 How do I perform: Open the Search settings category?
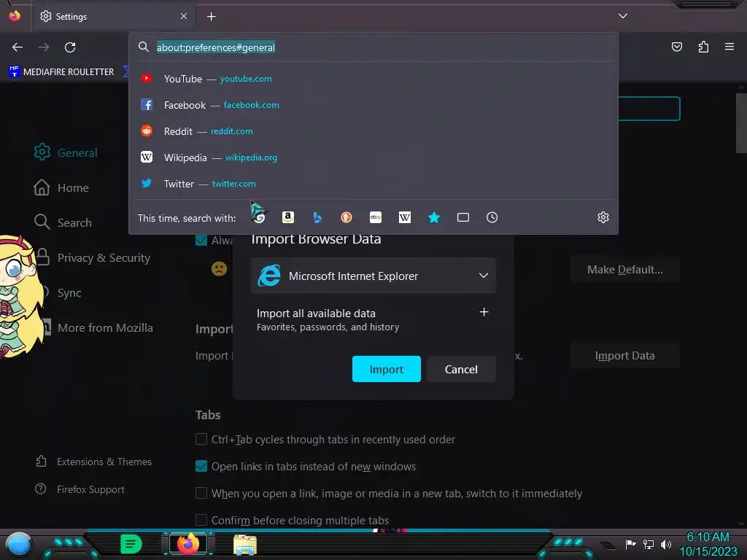(x=62, y=222)
